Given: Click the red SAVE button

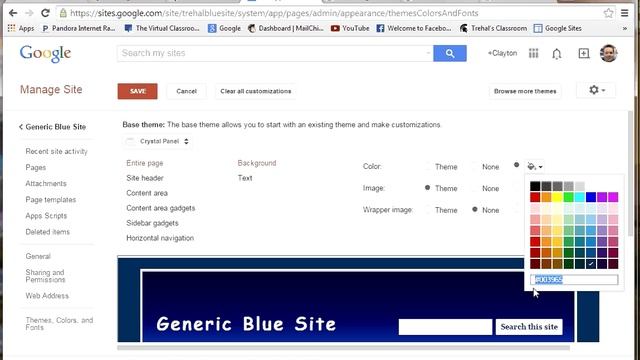Looking at the screenshot, I should pyautogui.click(x=138, y=91).
